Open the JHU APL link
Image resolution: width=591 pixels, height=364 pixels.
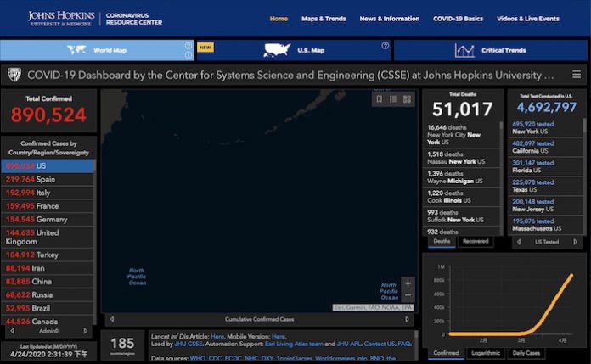pyautogui.click(x=349, y=344)
